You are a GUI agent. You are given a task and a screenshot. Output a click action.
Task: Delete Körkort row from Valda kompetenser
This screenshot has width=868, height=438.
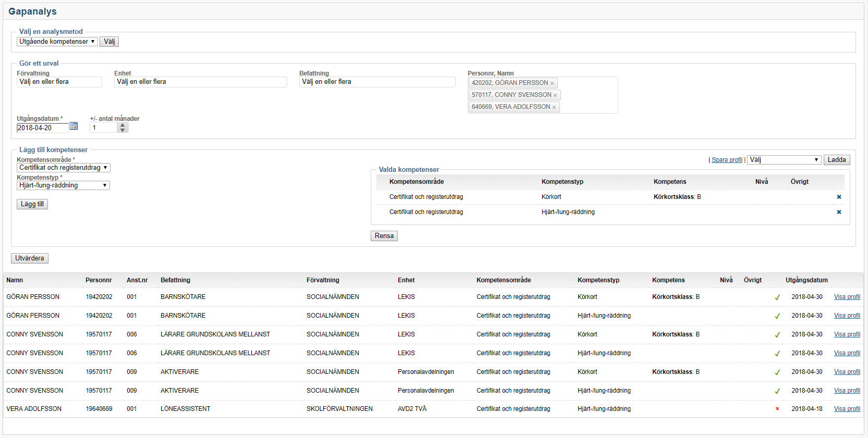[x=839, y=197]
